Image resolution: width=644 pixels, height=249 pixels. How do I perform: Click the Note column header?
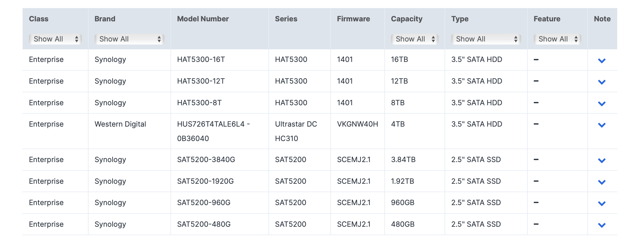[x=602, y=19]
